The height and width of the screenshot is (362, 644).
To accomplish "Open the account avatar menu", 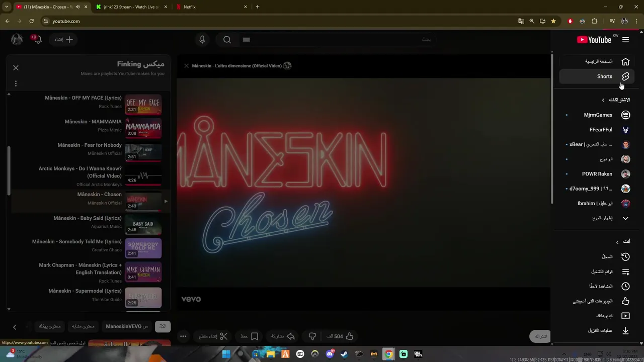I will [x=17, y=39].
